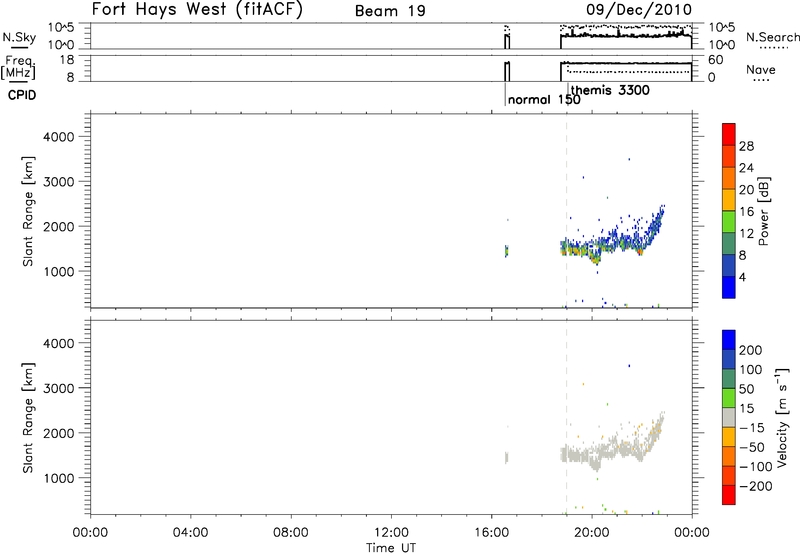Image resolution: width=800 pixels, height=554 pixels.
Task: Click the Slant Range label of power panel
Action: (x=28, y=211)
